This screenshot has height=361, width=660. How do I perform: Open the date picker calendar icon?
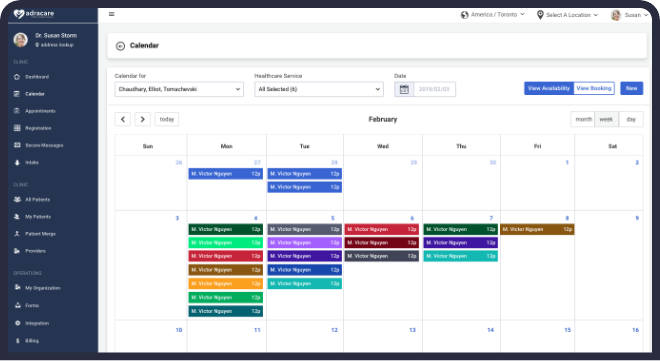[404, 89]
